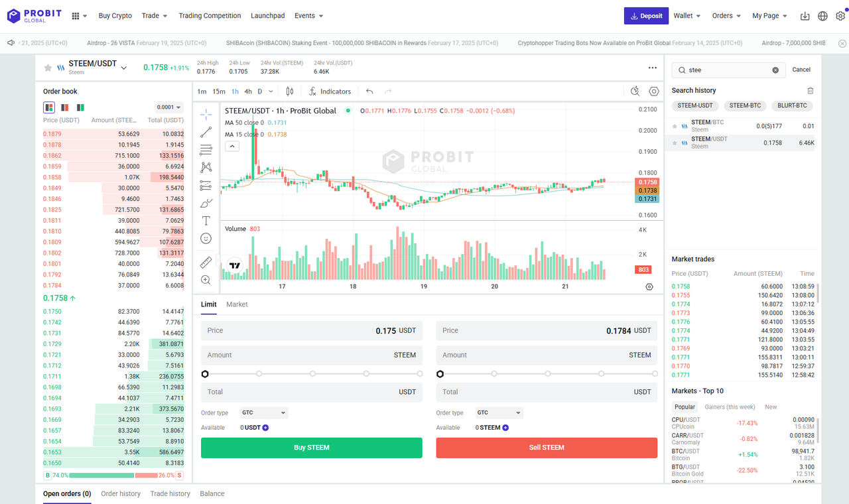This screenshot has width=849, height=504.
Task: Show buy orders only in order book
Action: coord(80,107)
